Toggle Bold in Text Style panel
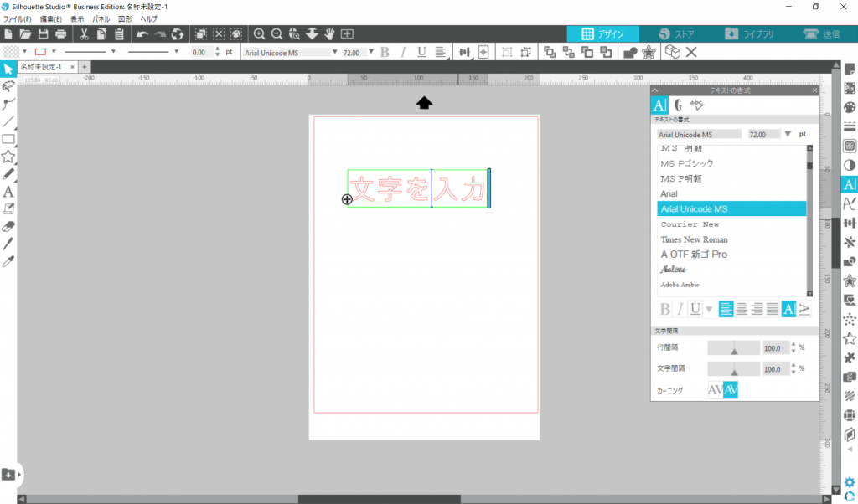This screenshot has height=504, width=858. (x=664, y=309)
